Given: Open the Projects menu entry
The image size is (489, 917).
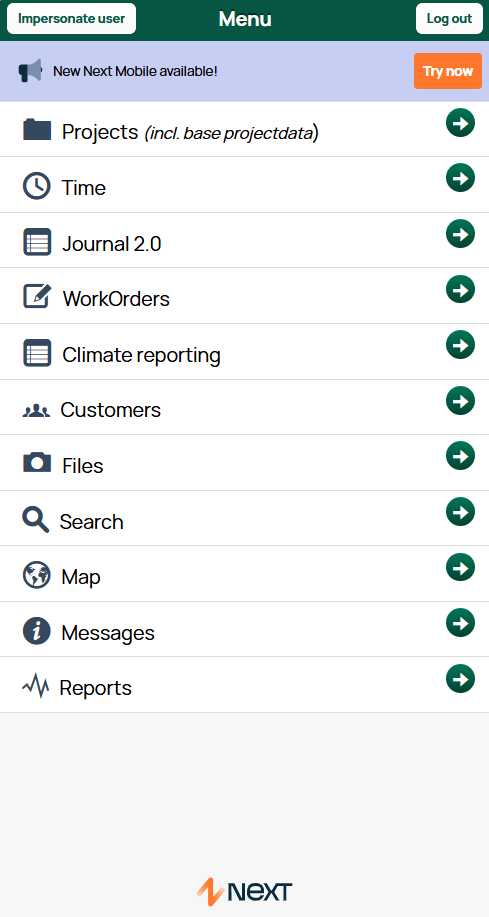Looking at the screenshot, I should [x=244, y=129].
